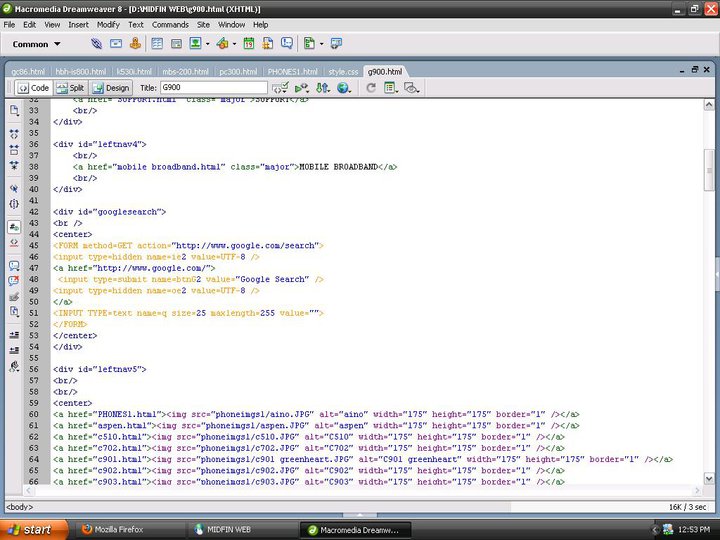Click the Hyperlink icon in Insert bar
Image resolution: width=720 pixels, height=540 pixels.
[96, 44]
